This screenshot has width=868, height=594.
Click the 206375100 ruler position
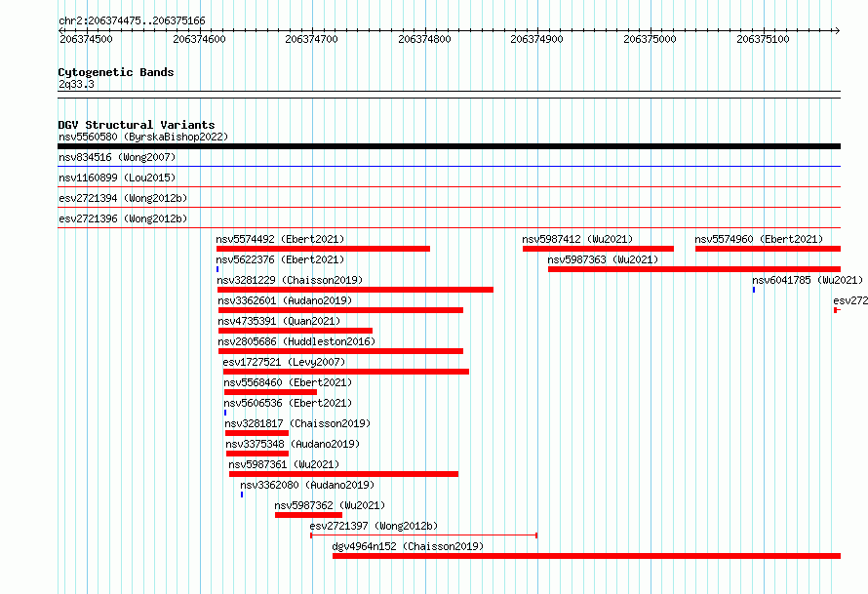[763, 39]
